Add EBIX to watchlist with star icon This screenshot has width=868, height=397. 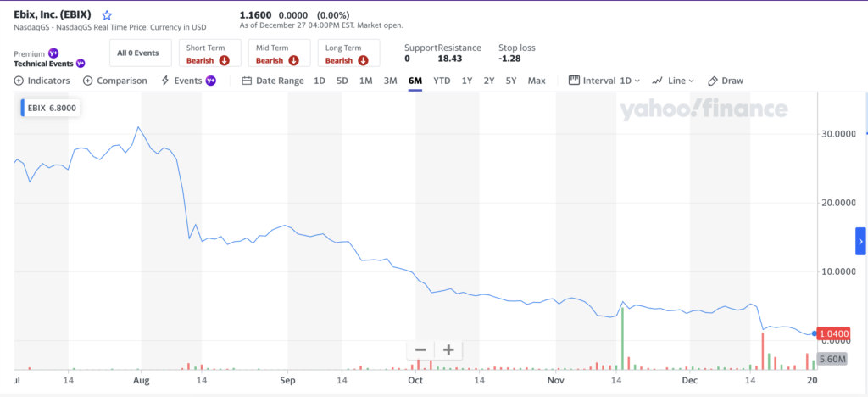coord(107,15)
